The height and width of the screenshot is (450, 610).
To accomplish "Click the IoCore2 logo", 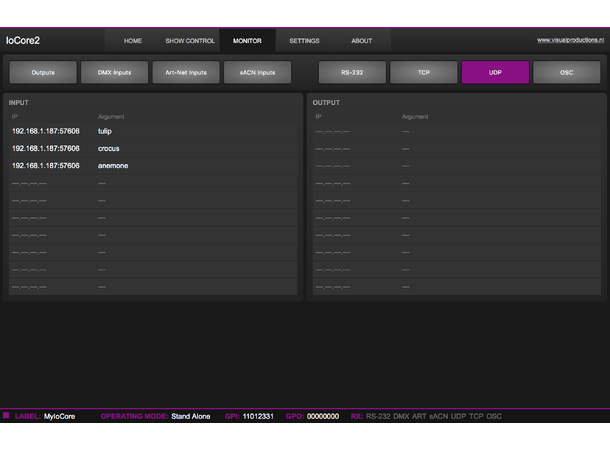I will point(23,41).
